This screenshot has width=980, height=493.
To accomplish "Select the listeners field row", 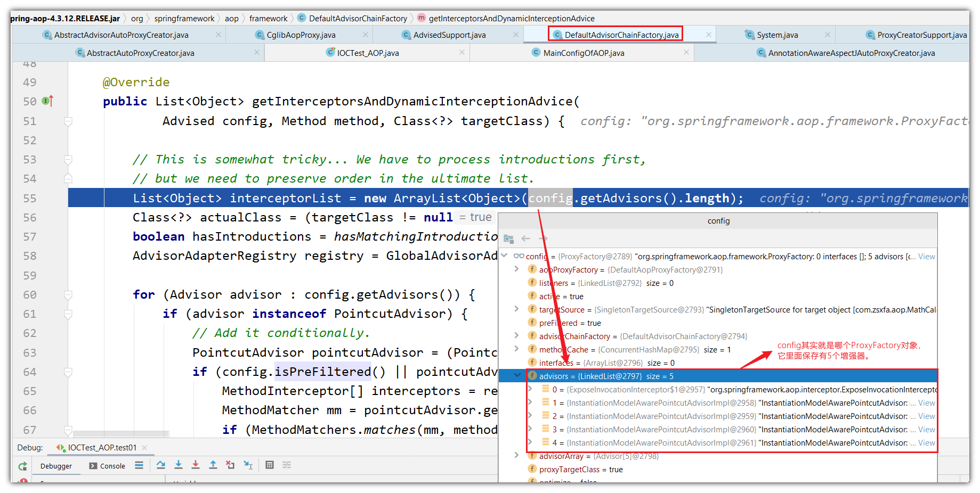I will click(x=717, y=283).
